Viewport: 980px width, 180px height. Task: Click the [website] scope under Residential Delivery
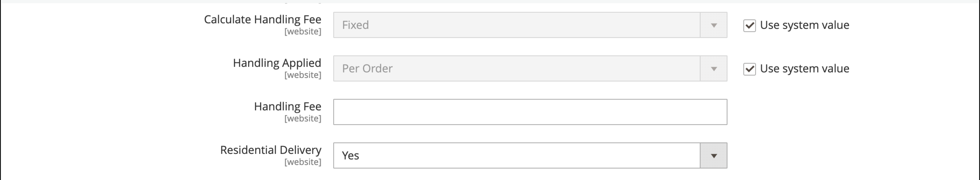point(303,162)
